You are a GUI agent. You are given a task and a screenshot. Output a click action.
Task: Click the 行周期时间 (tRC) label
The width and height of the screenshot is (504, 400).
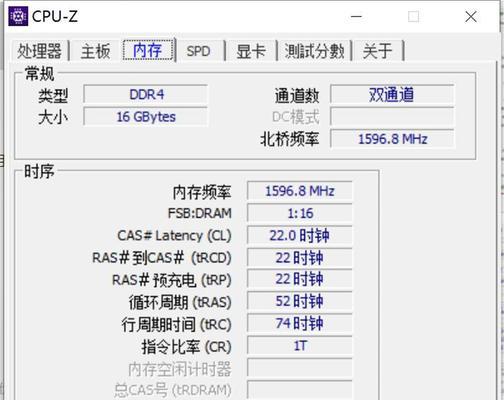pos(176,324)
